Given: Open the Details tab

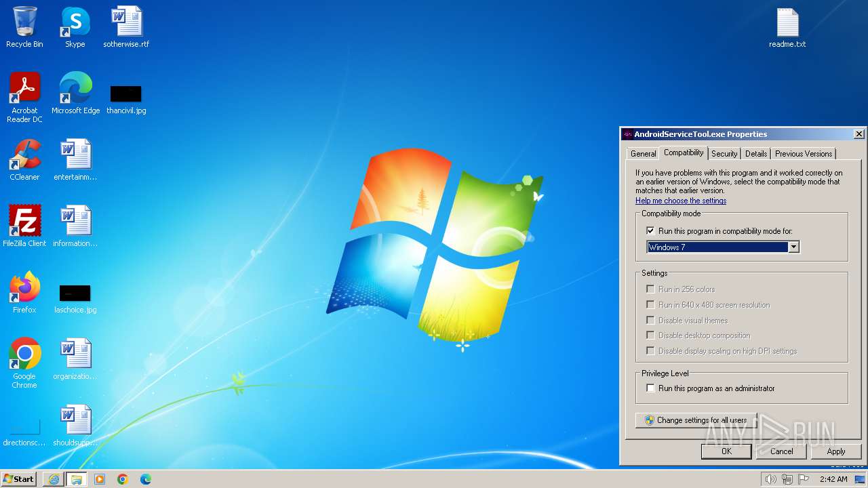Looking at the screenshot, I should tap(756, 154).
